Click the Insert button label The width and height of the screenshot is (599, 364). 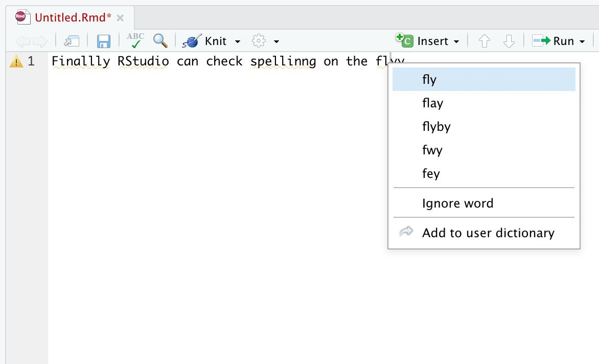[432, 41]
